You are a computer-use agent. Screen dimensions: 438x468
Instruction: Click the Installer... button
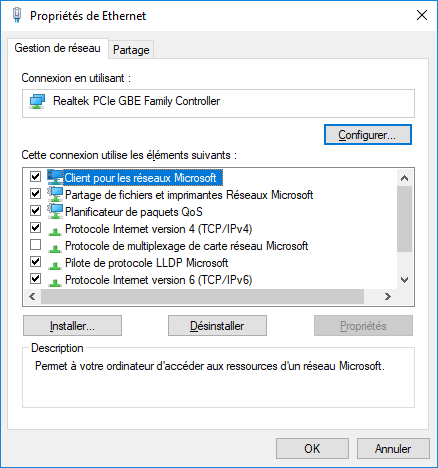pos(72,326)
